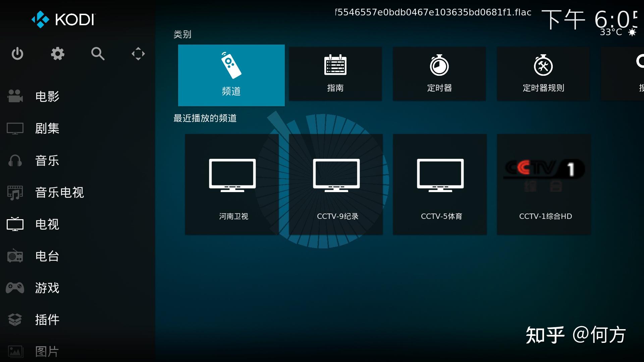Click the radio icon beside 电台
Image resolution: width=644 pixels, height=362 pixels.
click(15, 256)
